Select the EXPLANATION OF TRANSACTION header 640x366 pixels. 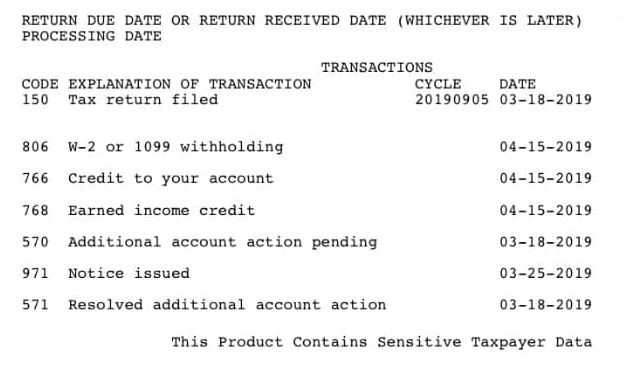pyautogui.click(x=189, y=84)
